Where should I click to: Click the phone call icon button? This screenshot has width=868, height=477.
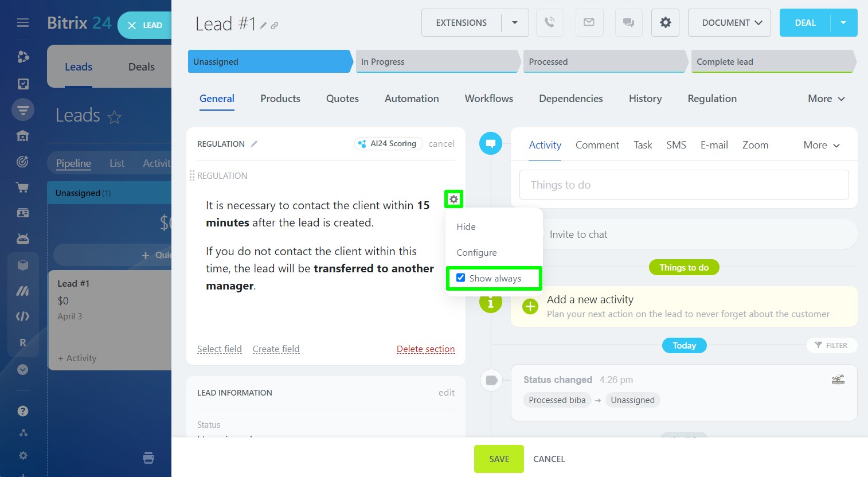549,23
